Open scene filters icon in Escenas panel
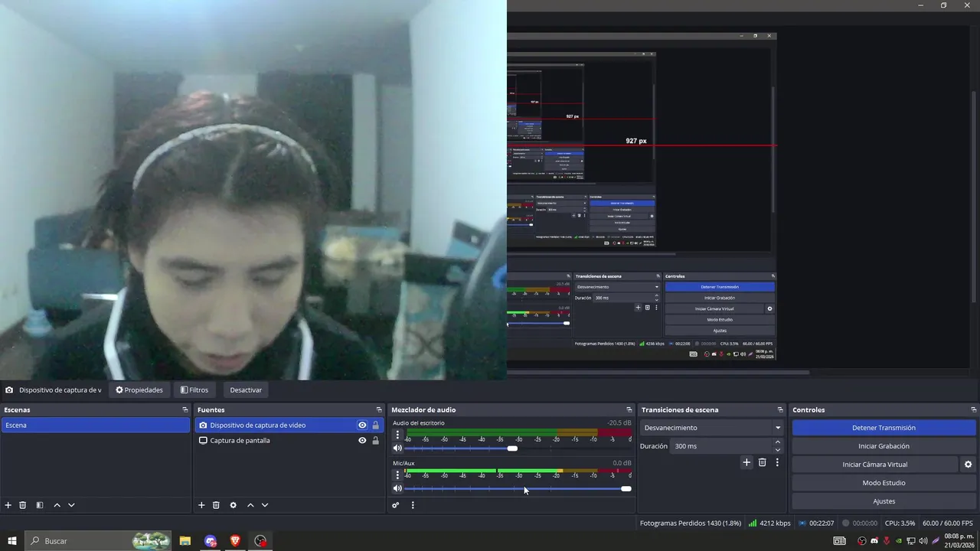 click(x=40, y=505)
